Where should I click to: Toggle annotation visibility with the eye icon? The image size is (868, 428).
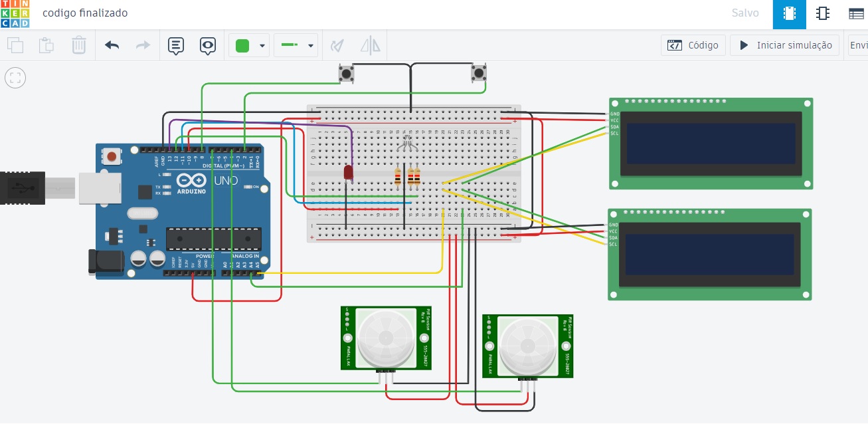207,45
